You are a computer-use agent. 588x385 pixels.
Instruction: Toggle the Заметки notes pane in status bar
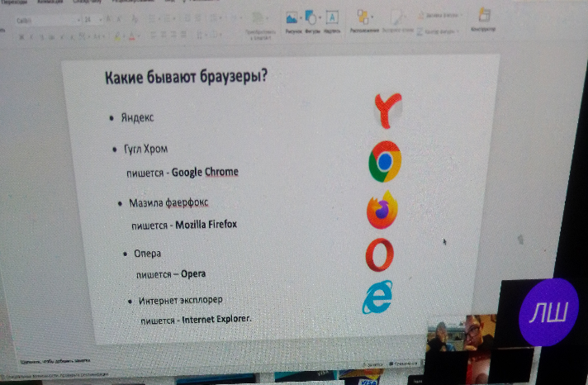(x=374, y=364)
